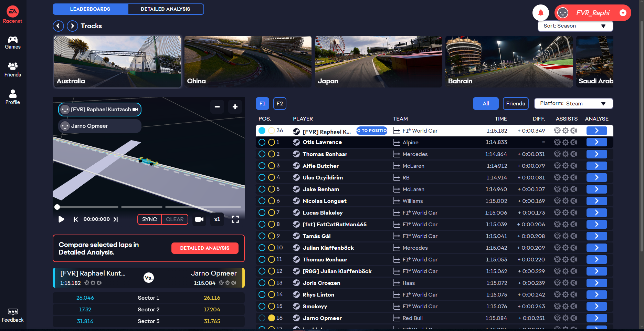This screenshot has width=644, height=331.
Task: Go to previous tracks with left arrow
Action: [58, 26]
